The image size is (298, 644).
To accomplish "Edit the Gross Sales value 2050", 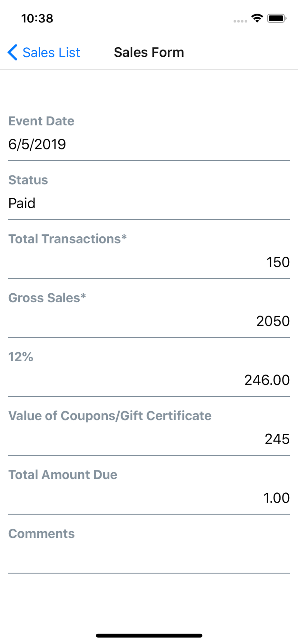I will [x=149, y=321].
